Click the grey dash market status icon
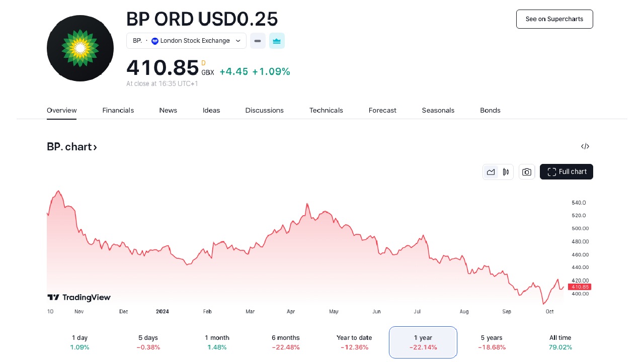 [258, 41]
